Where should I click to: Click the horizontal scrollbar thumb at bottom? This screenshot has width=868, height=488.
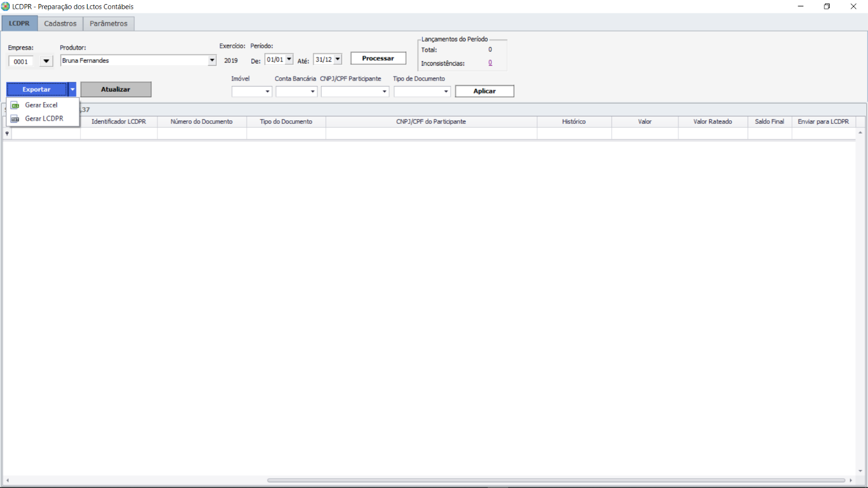point(556,480)
